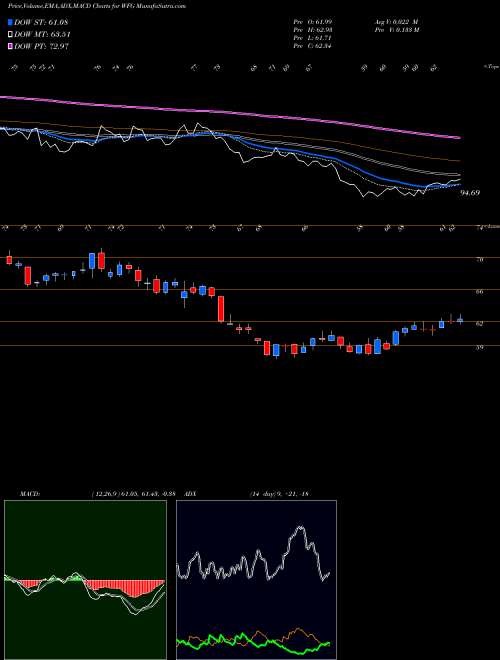Image resolution: width=500 pixels, height=660 pixels.
Task: Click the magenta DOW PT legend swatch
Action: pos(10,46)
